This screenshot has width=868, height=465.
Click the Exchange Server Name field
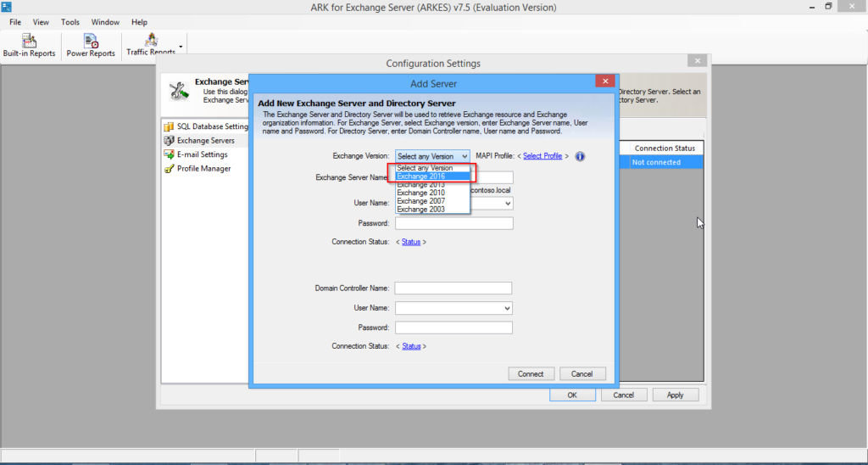tap(492, 177)
